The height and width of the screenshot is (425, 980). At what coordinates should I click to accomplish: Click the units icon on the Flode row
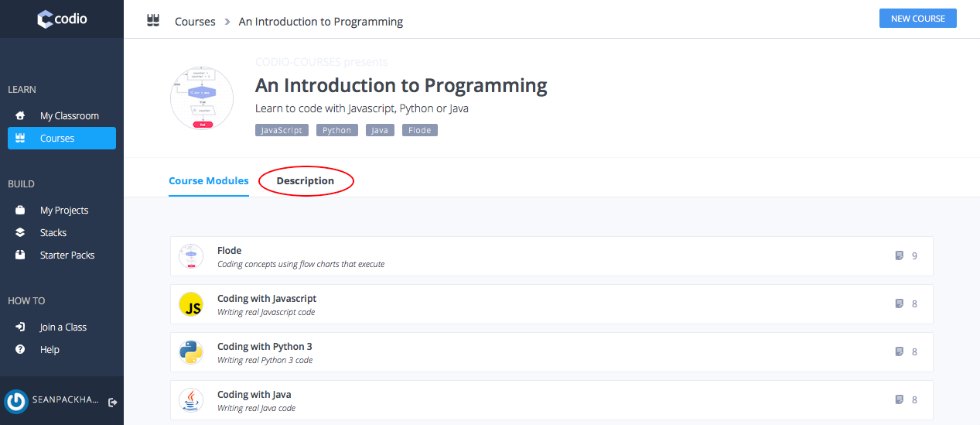click(899, 255)
